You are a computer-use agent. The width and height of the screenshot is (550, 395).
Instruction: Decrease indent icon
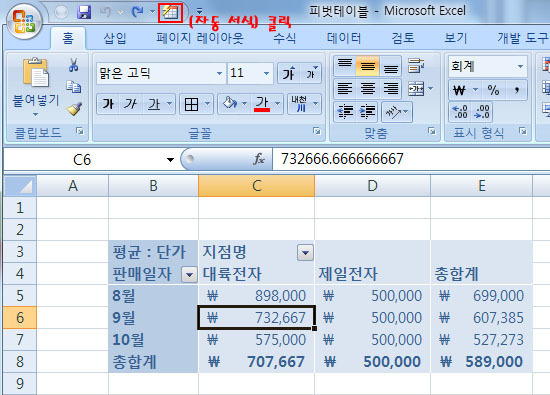pos(346,112)
